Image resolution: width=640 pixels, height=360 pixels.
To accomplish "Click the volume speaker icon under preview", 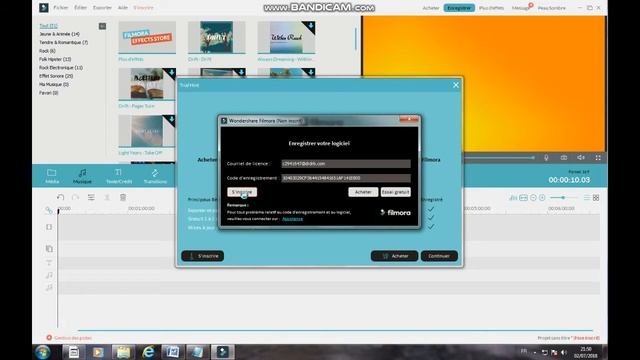I will pyautogui.click(x=581, y=158).
